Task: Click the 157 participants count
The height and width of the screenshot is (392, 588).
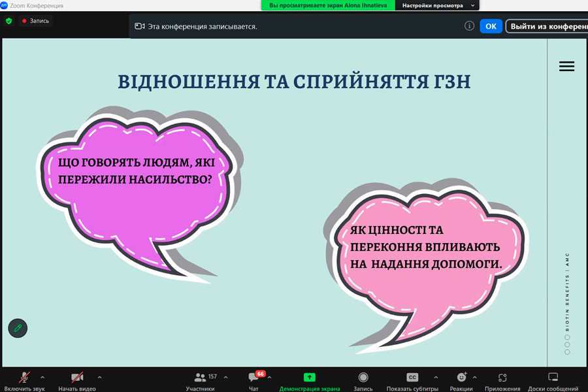Action: point(212,376)
